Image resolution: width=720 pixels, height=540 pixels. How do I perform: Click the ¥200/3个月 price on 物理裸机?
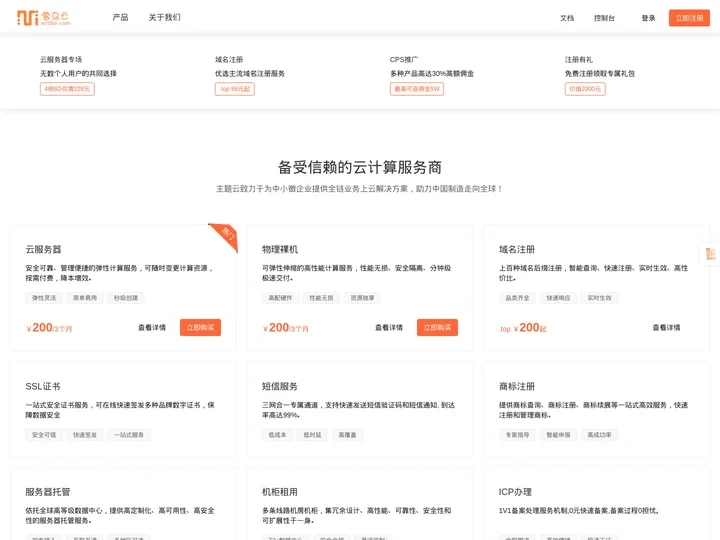click(x=286, y=327)
